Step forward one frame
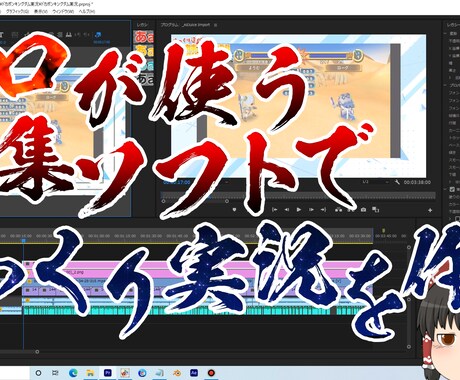Screen dimensions: 460x380 coord(311,210)
